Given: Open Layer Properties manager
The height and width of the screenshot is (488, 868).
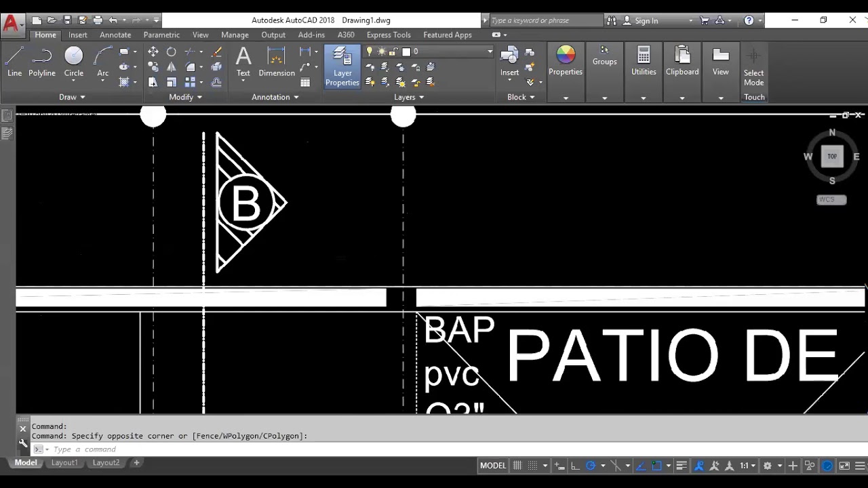Looking at the screenshot, I should pos(342,66).
